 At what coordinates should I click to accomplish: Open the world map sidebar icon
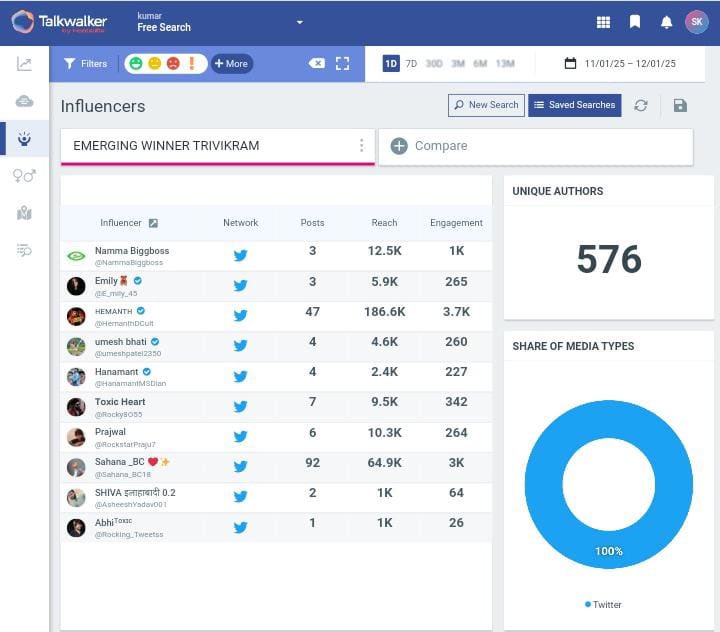click(x=24, y=213)
